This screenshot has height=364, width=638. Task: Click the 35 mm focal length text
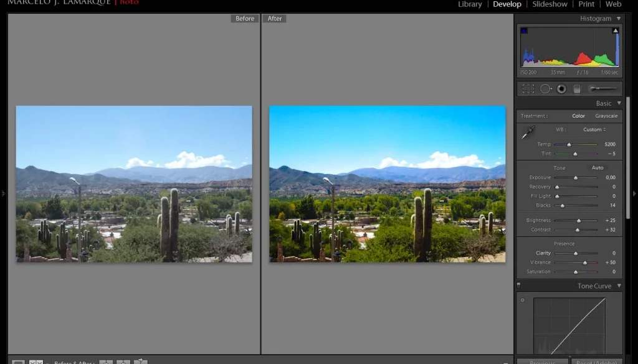tap(558, 72)
